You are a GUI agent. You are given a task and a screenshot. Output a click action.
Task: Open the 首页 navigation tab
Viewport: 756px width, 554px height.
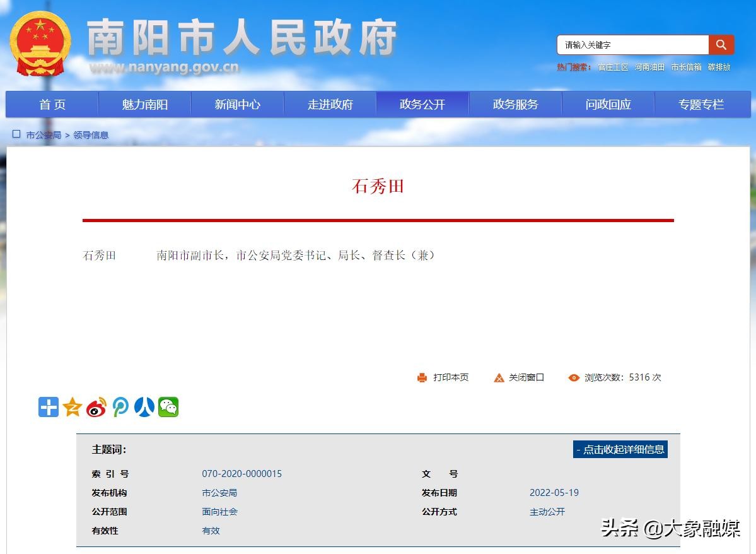(52, 105)
